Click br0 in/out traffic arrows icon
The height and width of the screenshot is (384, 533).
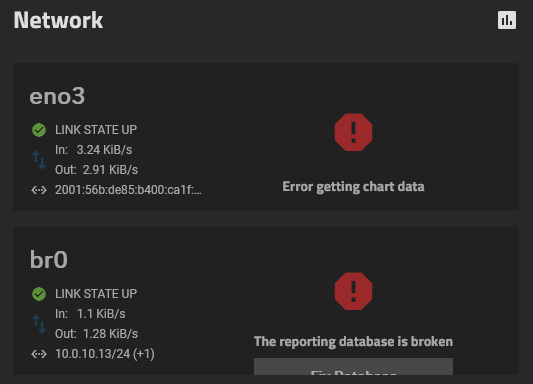pyautogui.click(x=39, y=324)
